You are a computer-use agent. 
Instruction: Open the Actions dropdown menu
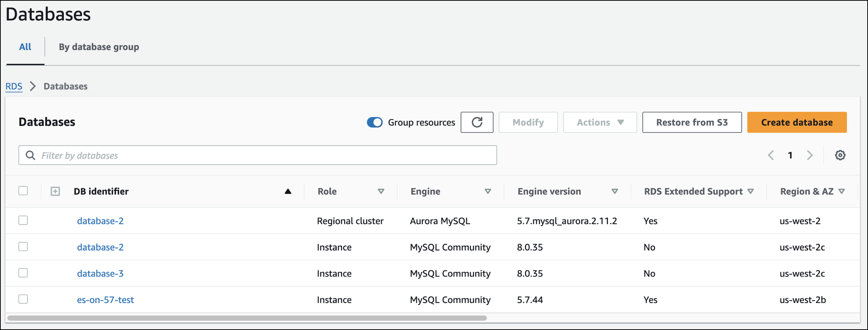pos(599,122)
